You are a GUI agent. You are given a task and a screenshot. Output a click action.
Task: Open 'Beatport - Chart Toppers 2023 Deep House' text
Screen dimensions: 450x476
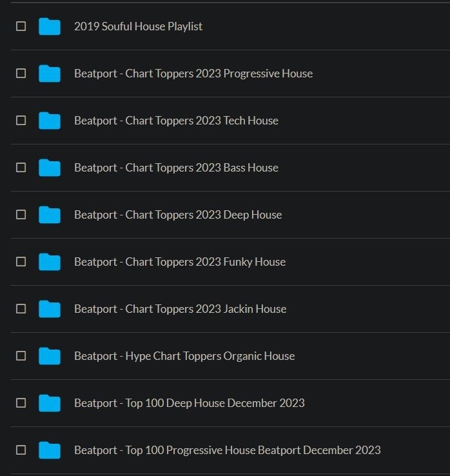pos(178,215)
